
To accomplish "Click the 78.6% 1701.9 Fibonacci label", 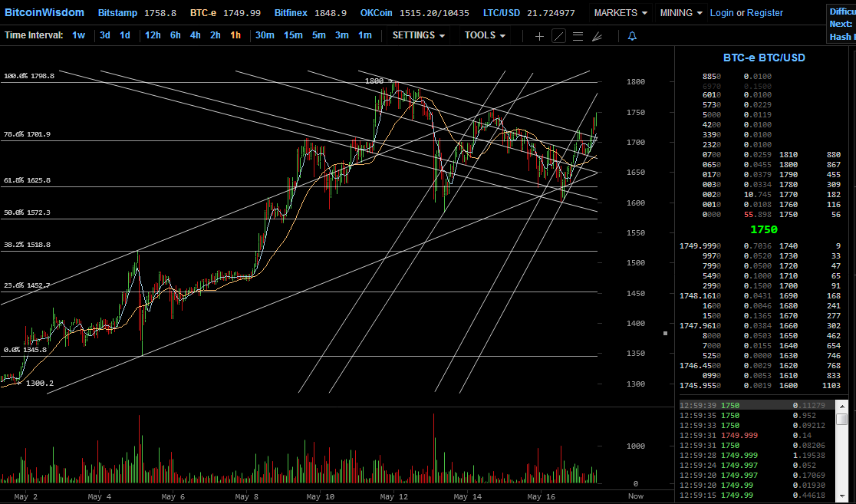I will click(x=27, y=133).
